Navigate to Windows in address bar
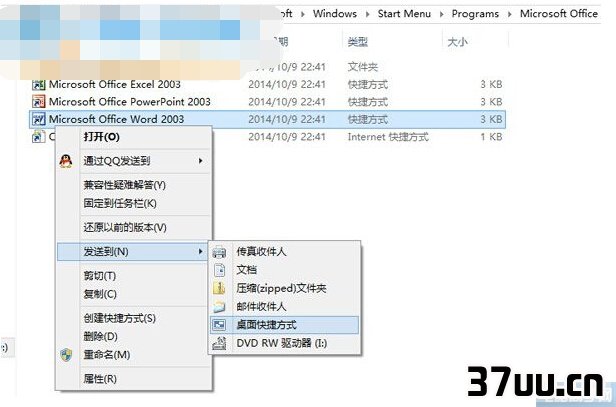 [x=335, y=14]
